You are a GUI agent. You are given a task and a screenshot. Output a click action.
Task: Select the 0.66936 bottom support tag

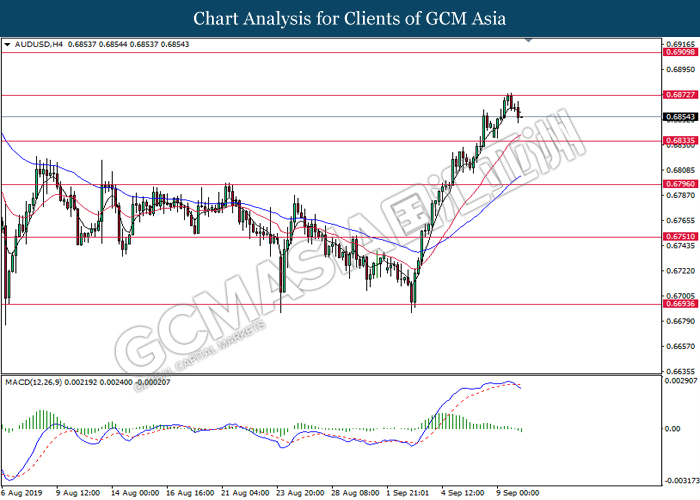tap(678, 305)
